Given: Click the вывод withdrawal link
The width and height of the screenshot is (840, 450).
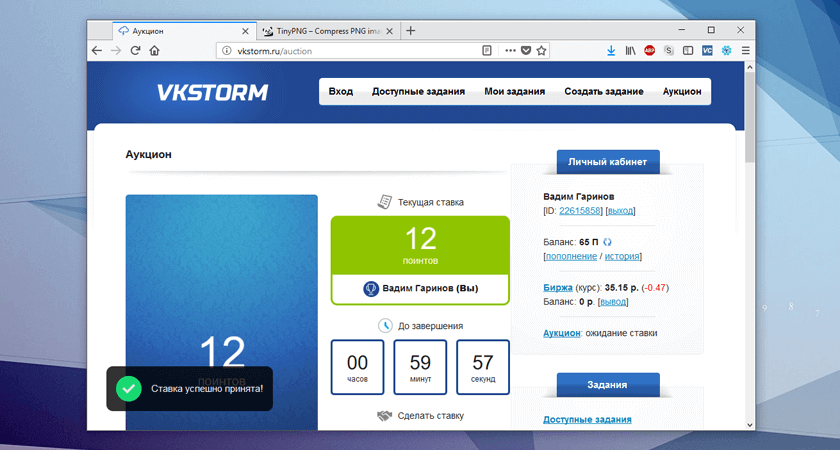Looking at the screenshot, I should coord(613,302).
